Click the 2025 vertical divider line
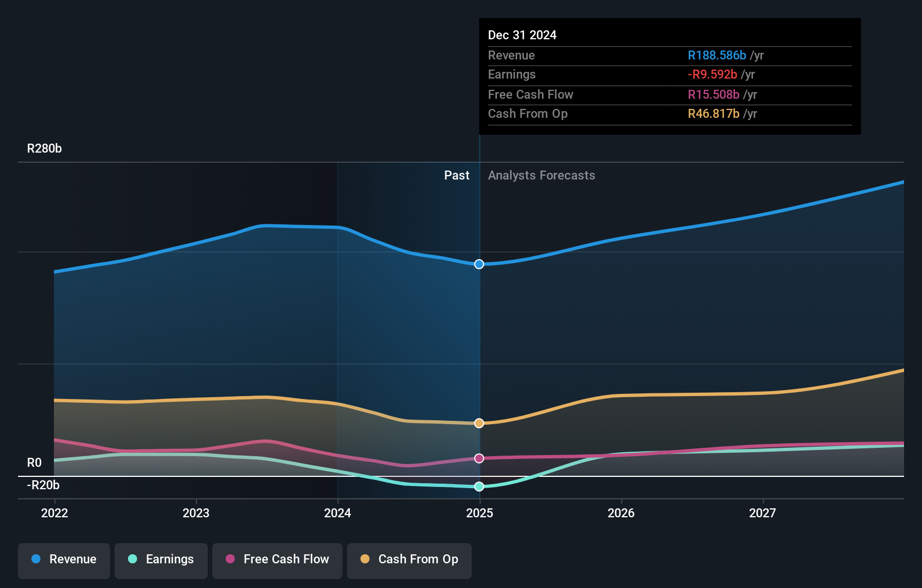This screenshot has width=922, height=588. (x=479, y=337)
